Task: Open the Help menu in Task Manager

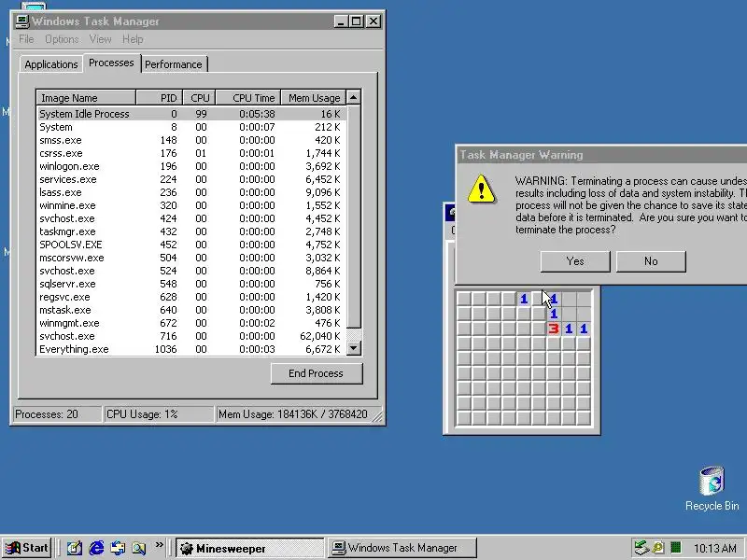Action: point(133,39)
